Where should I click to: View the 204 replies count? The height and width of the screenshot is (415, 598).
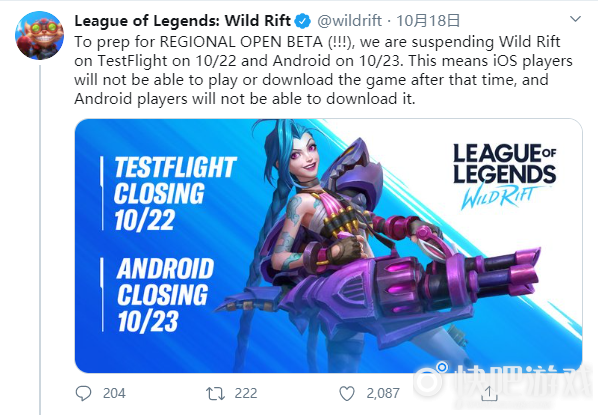click(x=114, y=393)
